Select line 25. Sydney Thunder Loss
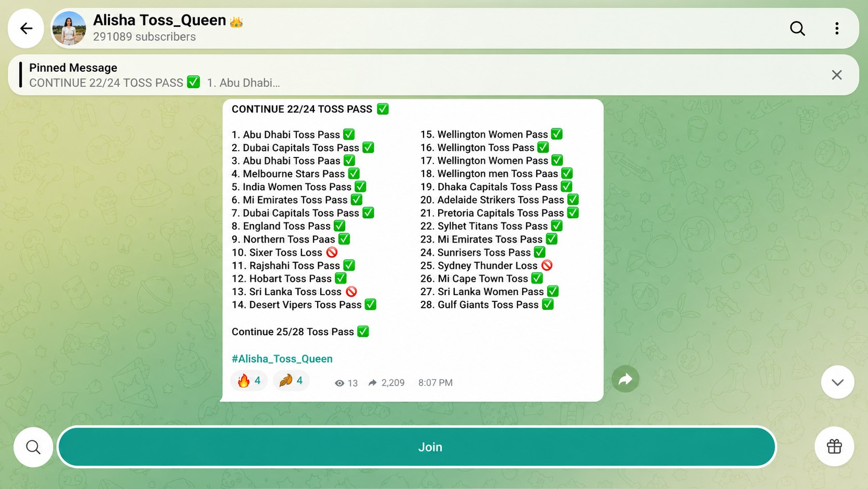Screen dimensions: 868x489 [486, 266]
